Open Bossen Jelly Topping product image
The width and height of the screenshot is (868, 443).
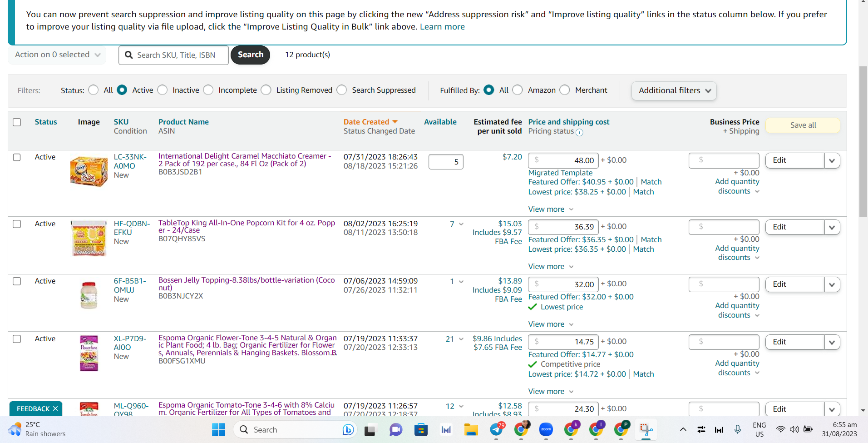89,295
